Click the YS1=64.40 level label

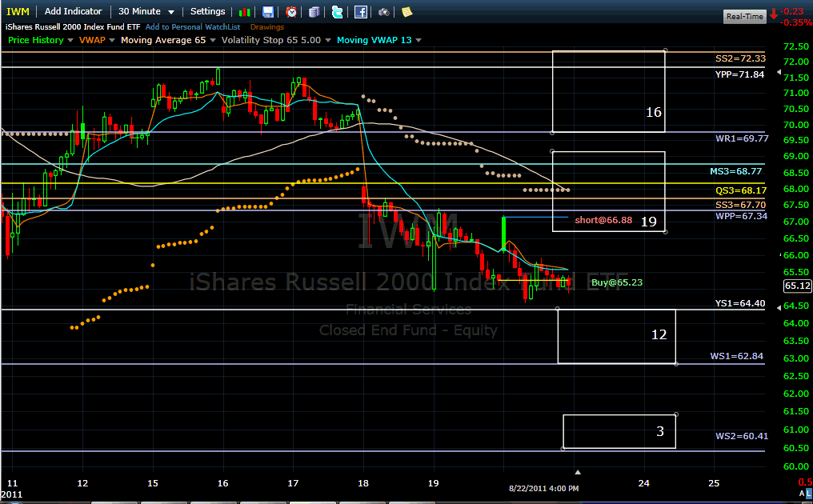click(740, 303)
